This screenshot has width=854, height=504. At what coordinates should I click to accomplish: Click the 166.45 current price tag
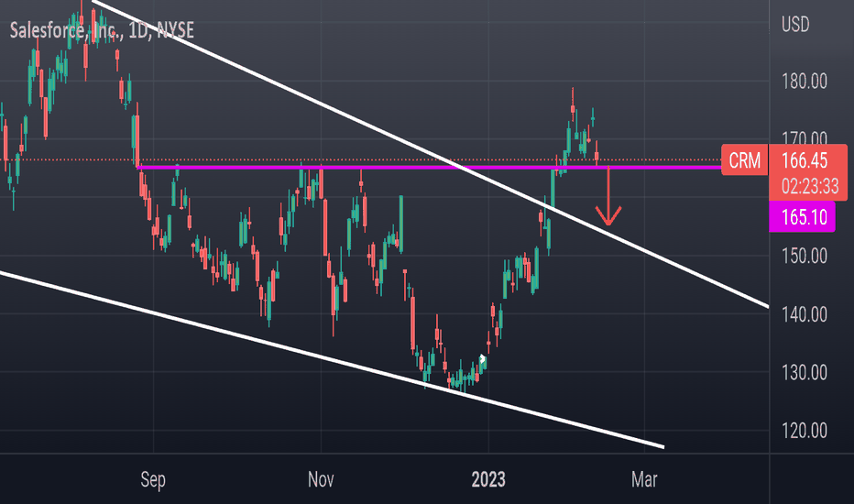tap(805, 160)
